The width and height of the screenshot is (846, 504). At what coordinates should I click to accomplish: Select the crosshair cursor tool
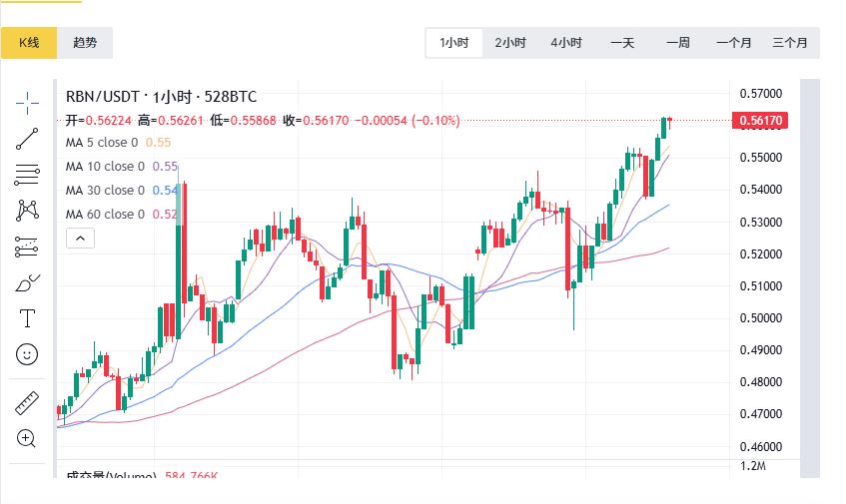[x=27, y=100]
